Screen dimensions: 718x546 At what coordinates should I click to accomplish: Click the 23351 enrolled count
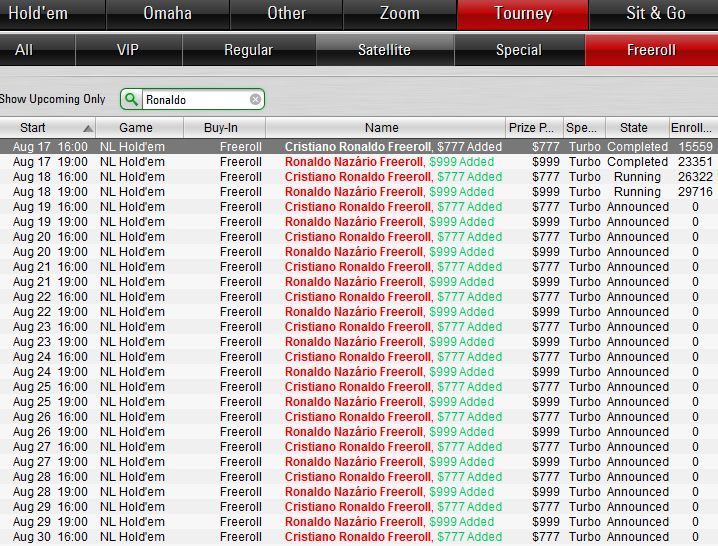coord(695,162)
